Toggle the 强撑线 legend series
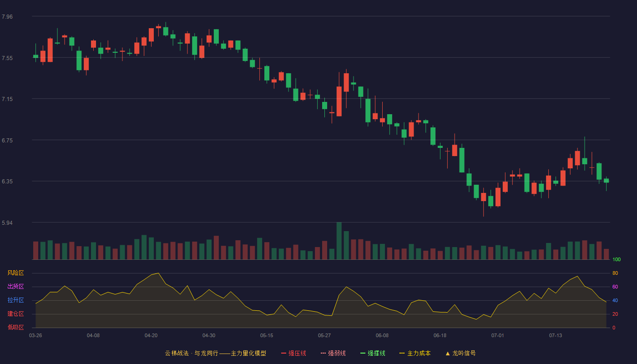This screenshot has height=364, width=637. 373,353
